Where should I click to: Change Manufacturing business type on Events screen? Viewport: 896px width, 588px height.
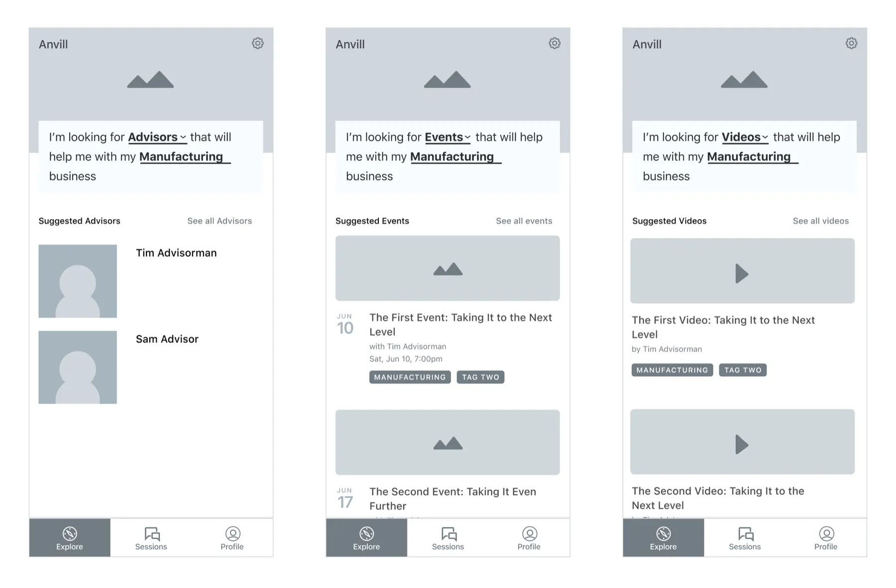click(455, 157)
